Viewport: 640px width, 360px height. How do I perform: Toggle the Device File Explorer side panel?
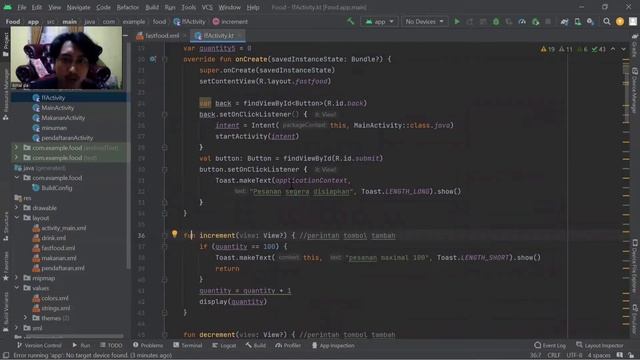(634, 265)
